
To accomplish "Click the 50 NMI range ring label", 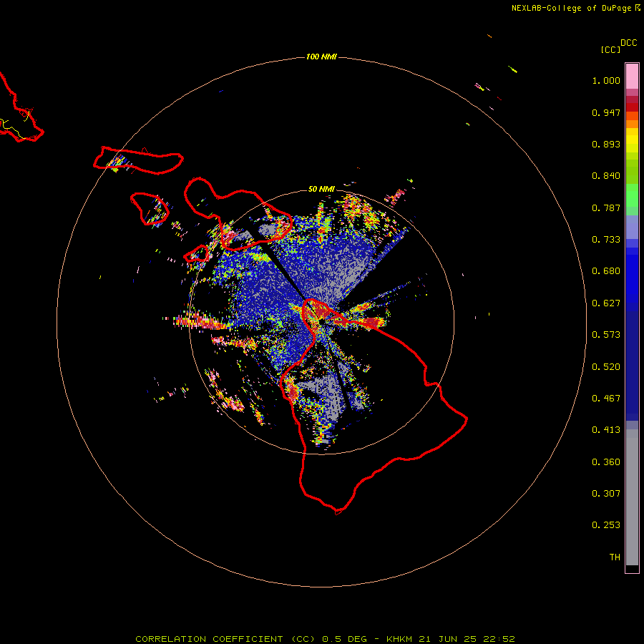I will 321,189.
